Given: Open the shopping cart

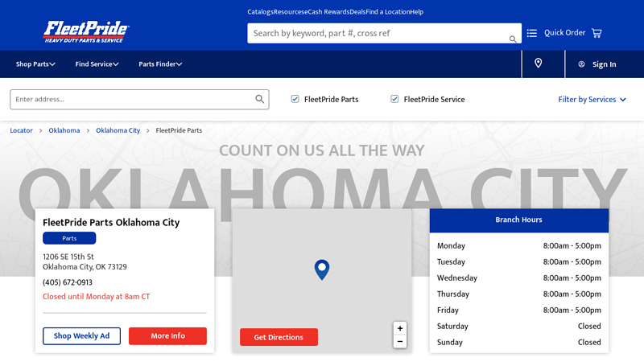Looking at the screenshot, I should coord(597,33).
